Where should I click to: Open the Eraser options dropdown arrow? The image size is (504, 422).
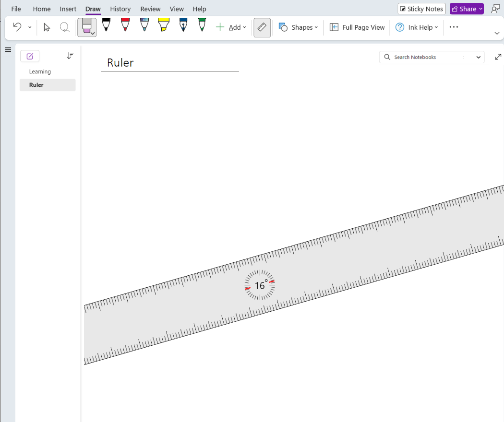click(x=93, y=34)
